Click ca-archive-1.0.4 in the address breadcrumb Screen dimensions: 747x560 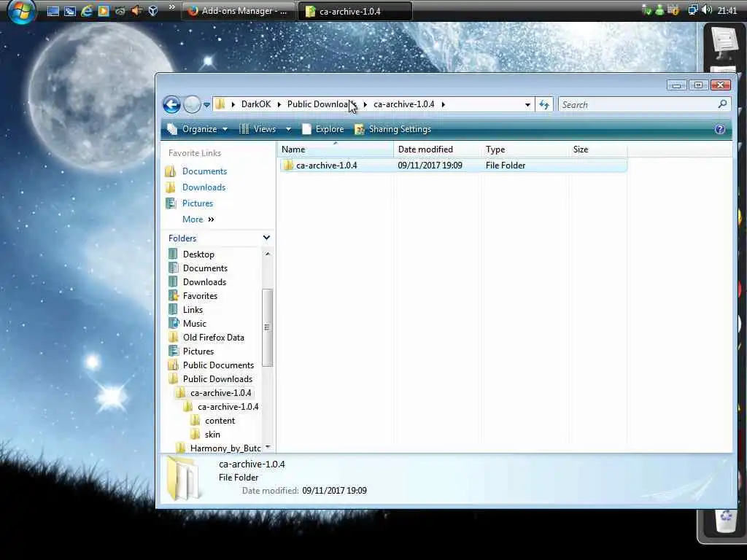pyautogui.click(x=404, y=104)
